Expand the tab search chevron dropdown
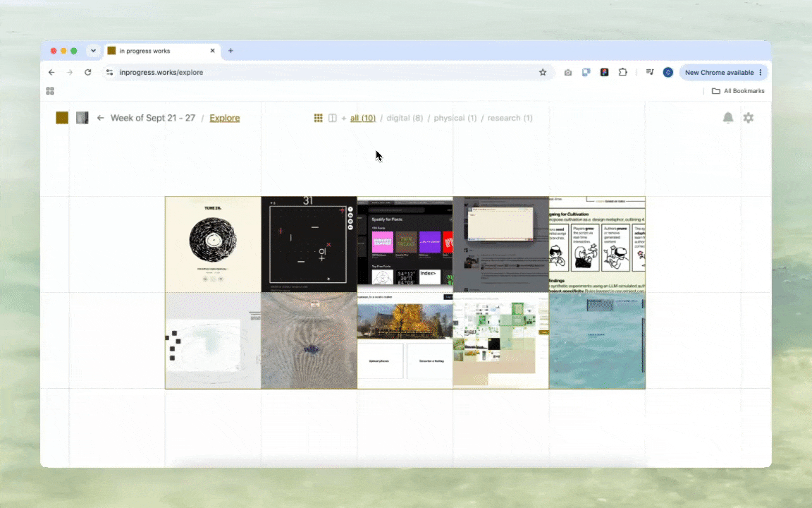This screenshot has height=508, width=812. click(93, 51)
